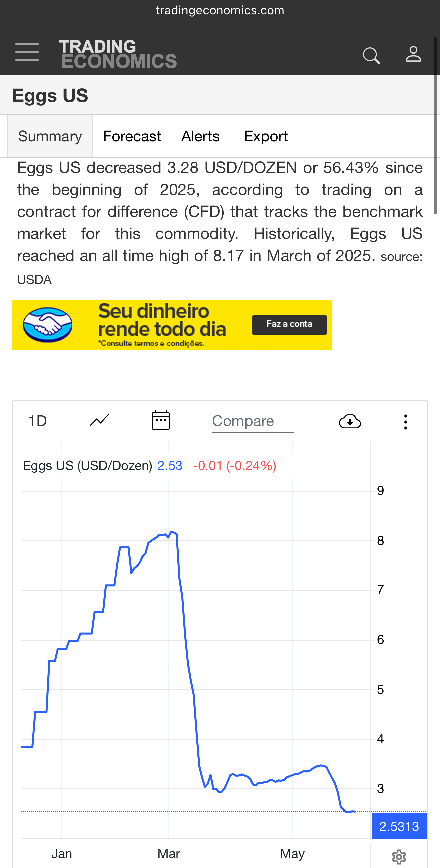Switch to the Forecast tab
Image resolution: width=440 pixels, height=868 pixels.
click(132, 136)
